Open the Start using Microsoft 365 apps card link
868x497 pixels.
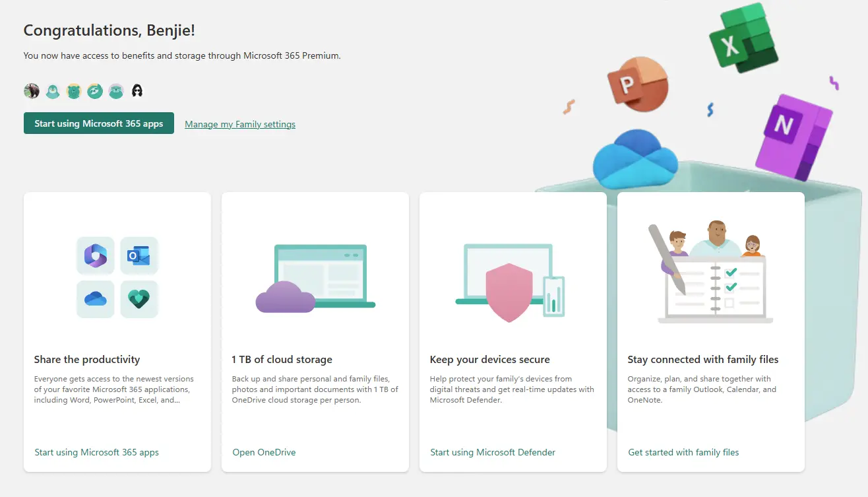(97, 452)
